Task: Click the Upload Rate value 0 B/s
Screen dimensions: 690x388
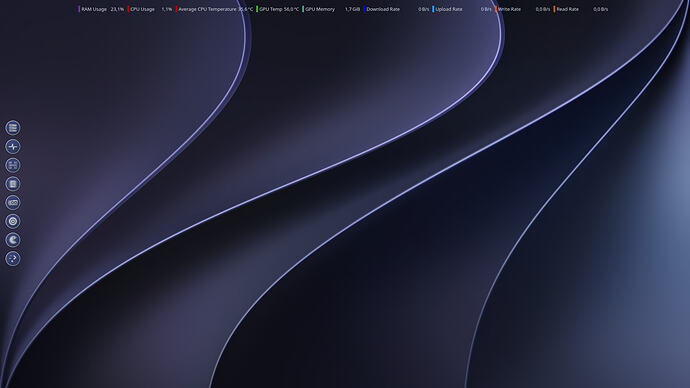Action: 486,9
